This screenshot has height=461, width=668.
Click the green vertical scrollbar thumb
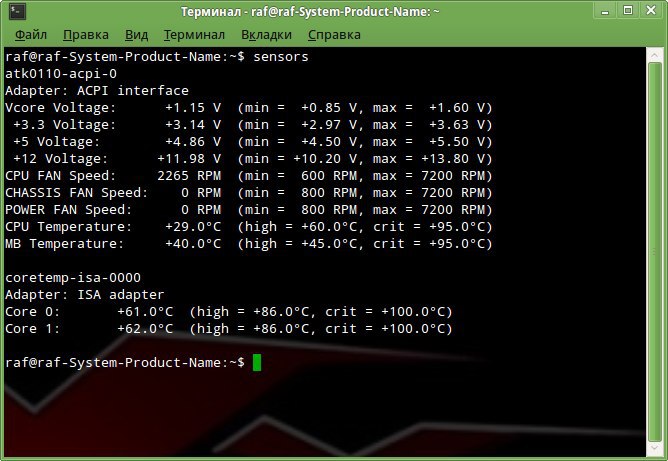click(654, 252)
